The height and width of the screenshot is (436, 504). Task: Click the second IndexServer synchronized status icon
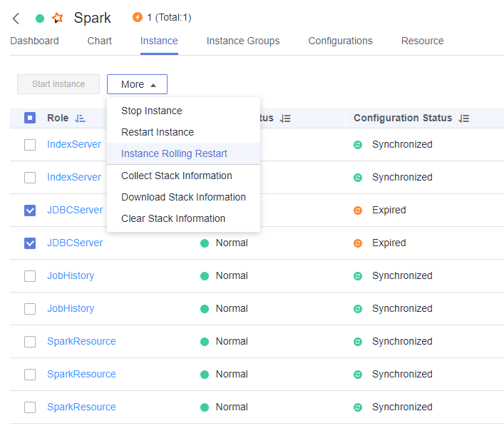pyautogui.click(x=358, y=178)
